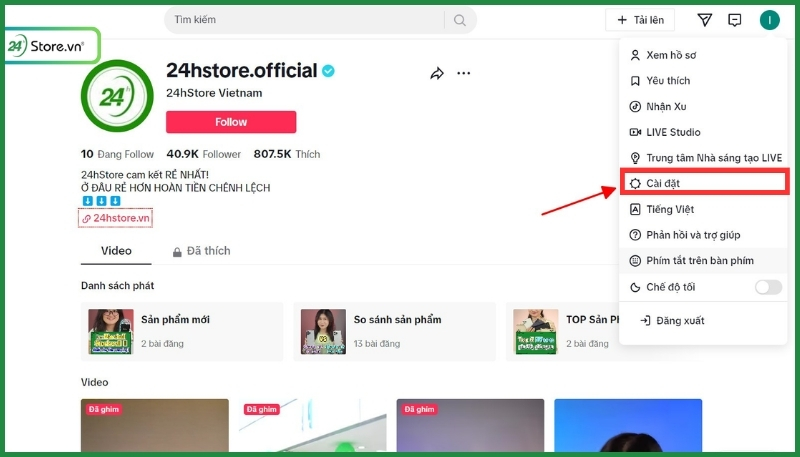Click Đăng xuất to log out
Image resolution: width=800 pixels, height=457 pixels.
pos(703,320)
